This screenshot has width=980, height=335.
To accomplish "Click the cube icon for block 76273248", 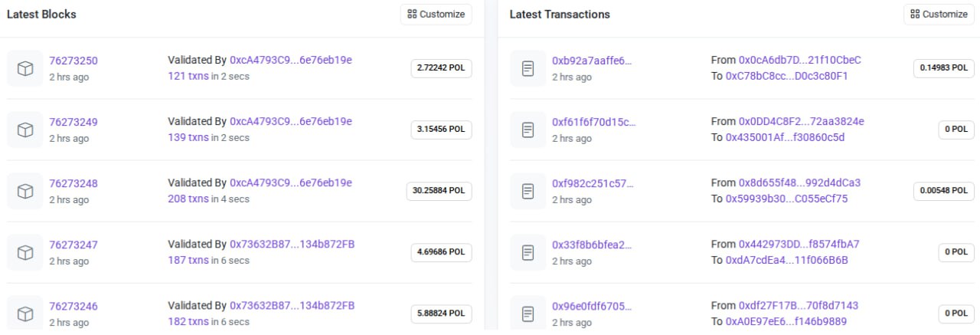I will (x=25, y=191).
